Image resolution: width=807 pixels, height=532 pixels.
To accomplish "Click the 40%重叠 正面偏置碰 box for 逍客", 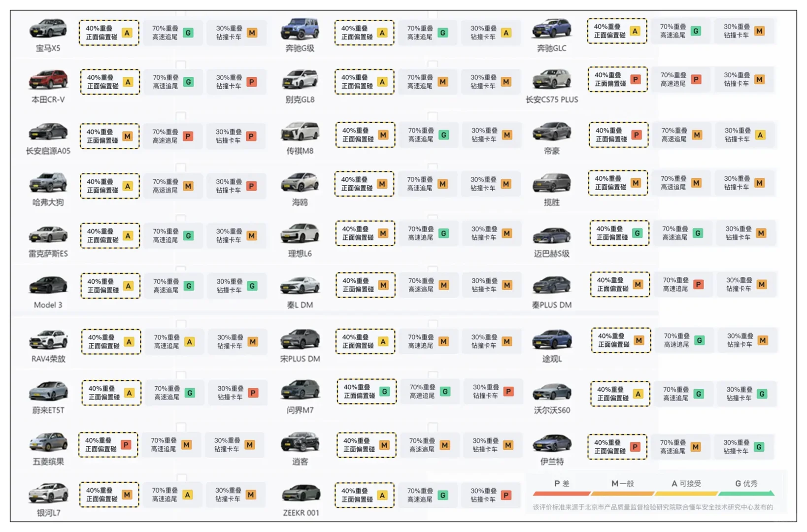I will point(366,445).
